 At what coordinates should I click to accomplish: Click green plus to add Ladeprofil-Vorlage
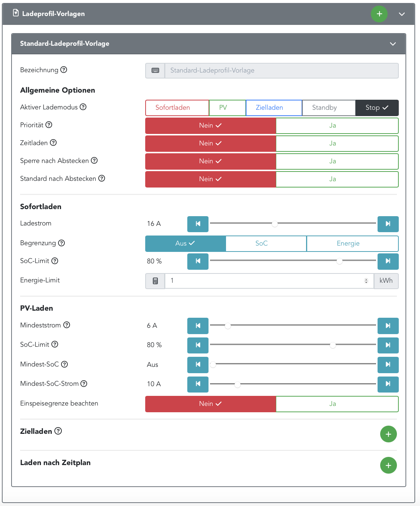coord(379,14)
